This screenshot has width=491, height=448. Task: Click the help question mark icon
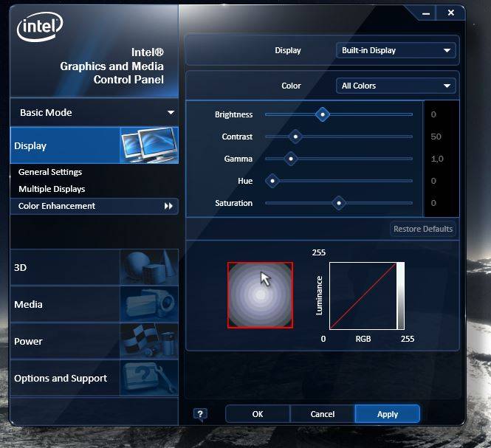point(200,414)
